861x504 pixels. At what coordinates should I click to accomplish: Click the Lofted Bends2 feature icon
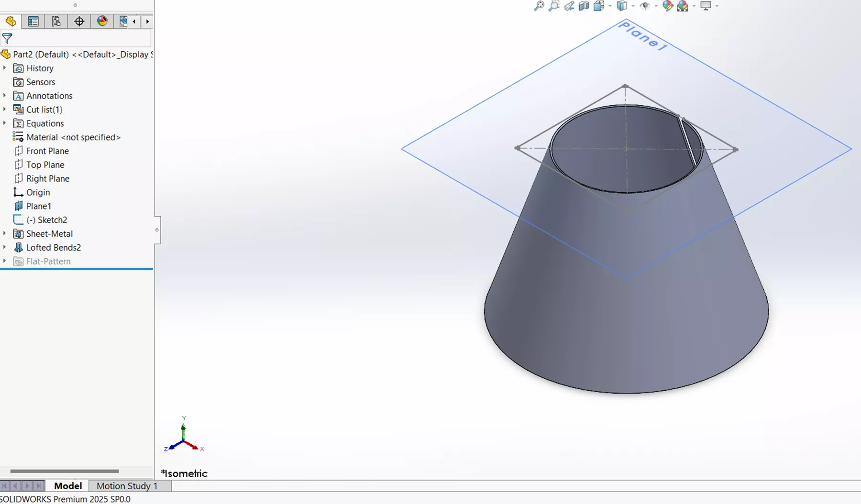pos(18,248)
